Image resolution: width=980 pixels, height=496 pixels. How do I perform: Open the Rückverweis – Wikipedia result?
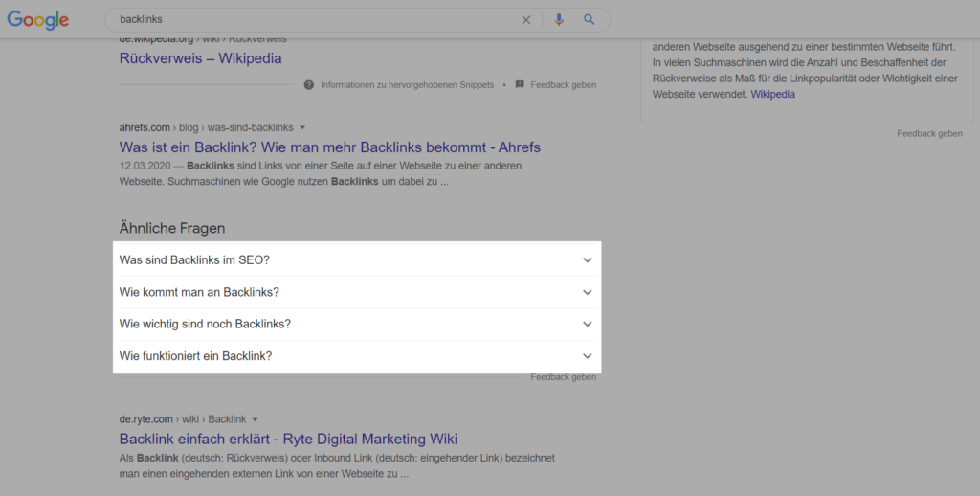(200, 58)
